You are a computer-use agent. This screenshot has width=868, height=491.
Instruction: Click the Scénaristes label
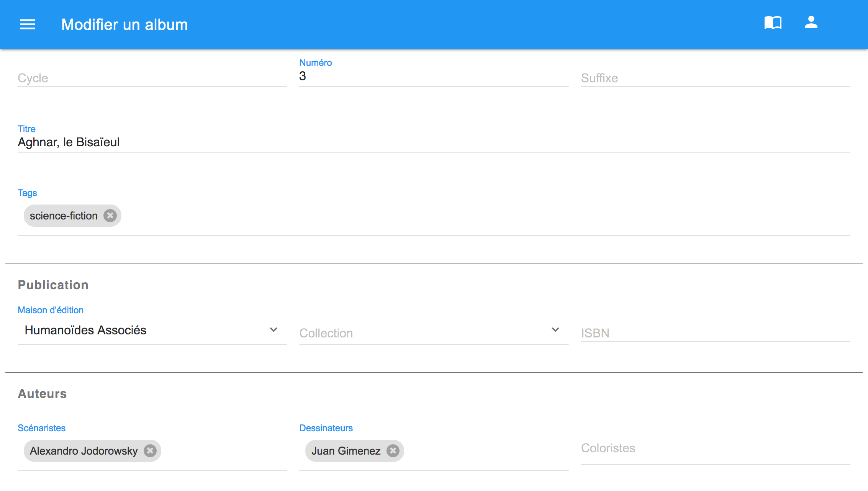coord(42,428)
